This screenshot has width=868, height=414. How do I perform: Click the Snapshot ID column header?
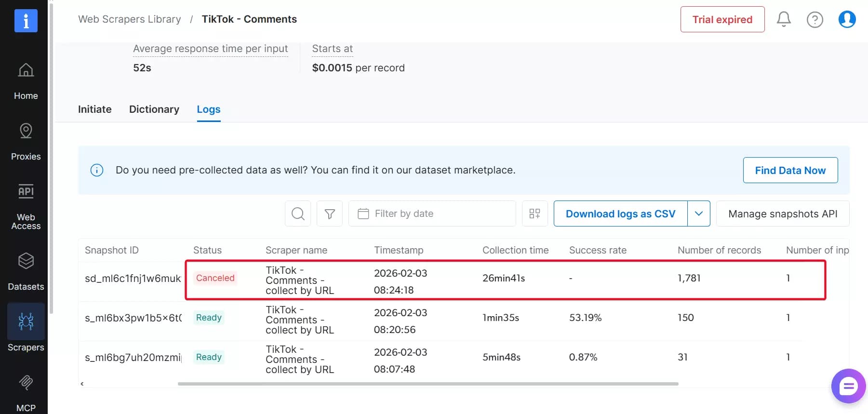[x=112, y=250]
